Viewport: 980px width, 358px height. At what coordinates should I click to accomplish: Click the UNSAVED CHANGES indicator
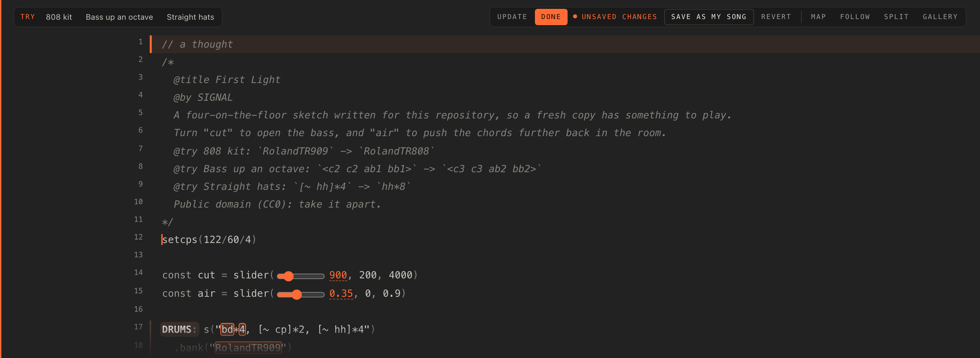click(x=615, y=17)
